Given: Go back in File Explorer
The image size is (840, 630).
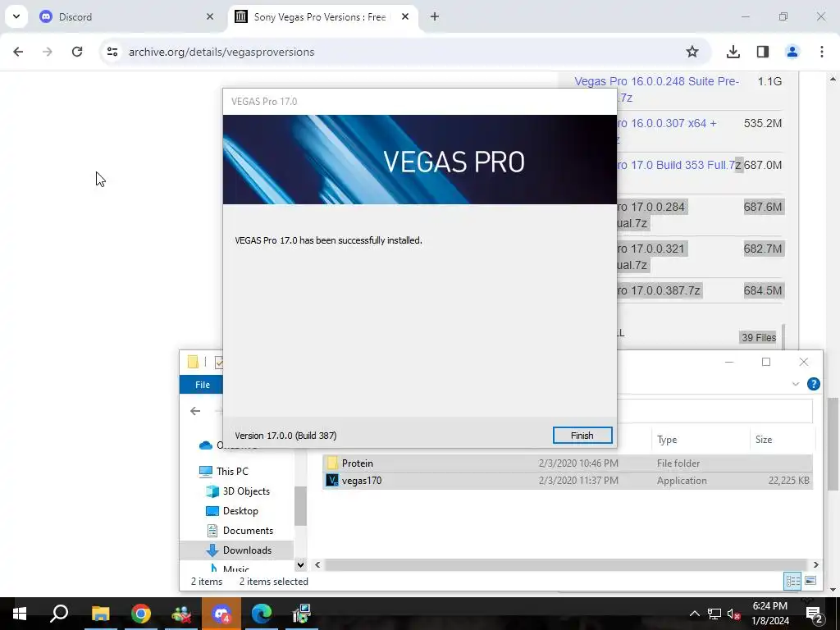Looking at the screenshot, I should pyautogui.click(x=195, y=411).
